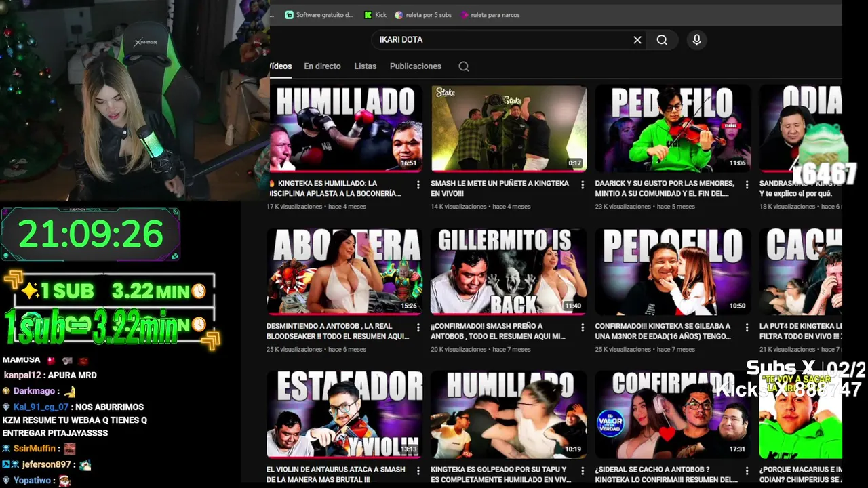868x488 pixels.
Task: Switch to the En directo tab
Action: 322,66
